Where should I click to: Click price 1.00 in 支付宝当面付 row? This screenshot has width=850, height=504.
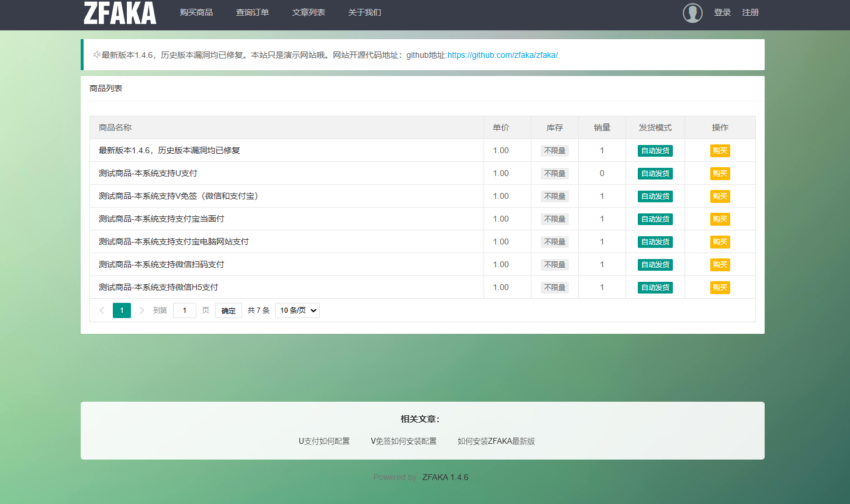(501, 219)
